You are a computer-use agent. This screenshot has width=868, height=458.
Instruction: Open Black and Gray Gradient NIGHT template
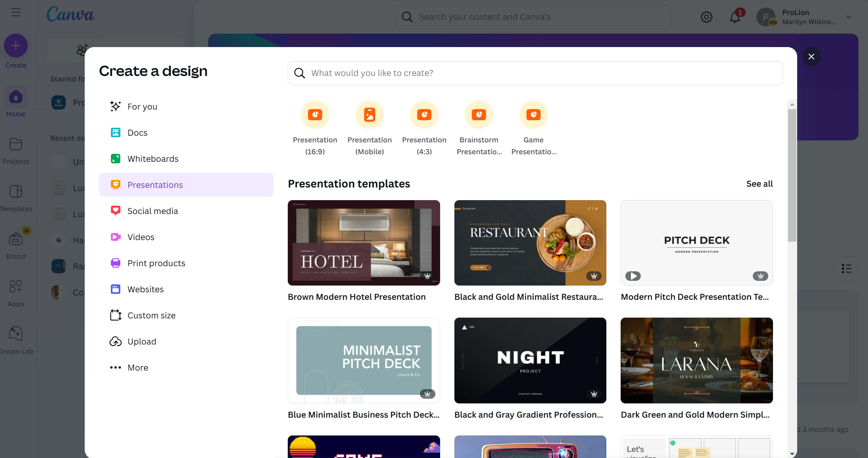coord(530,360)
